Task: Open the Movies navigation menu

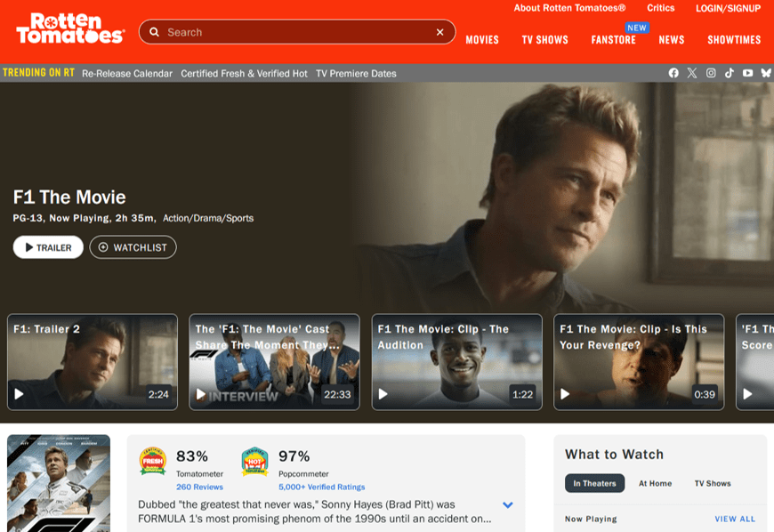Action: (482, 40)
